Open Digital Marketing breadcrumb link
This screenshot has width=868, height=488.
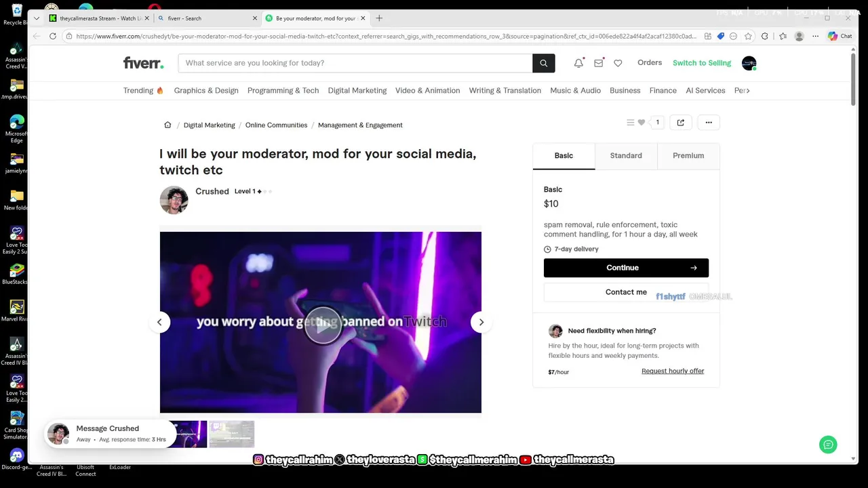[209, 125]
